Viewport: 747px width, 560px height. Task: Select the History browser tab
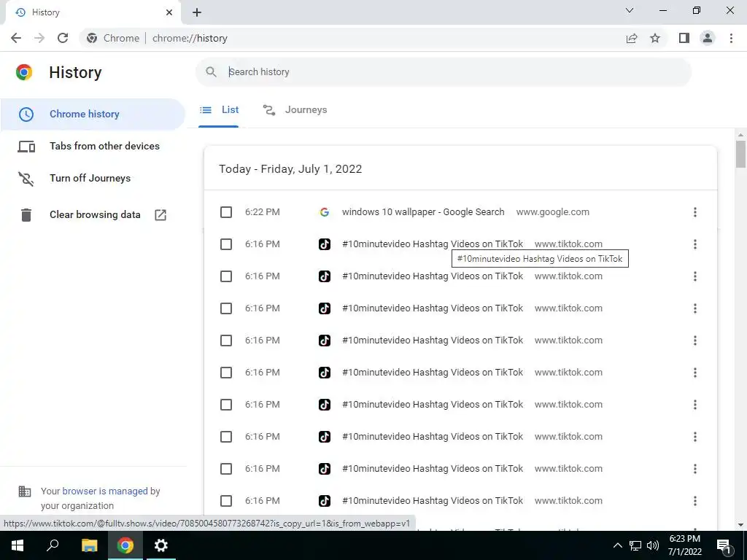pyautogui.click(x=93, y=12)
